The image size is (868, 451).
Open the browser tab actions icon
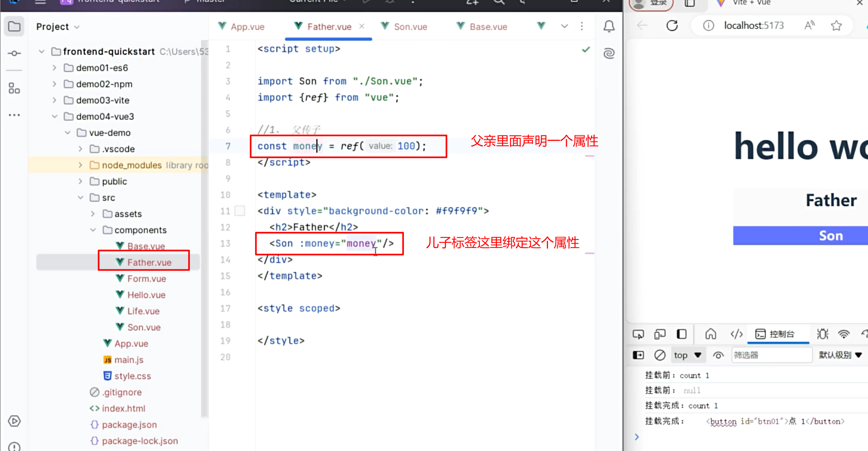[690, 3]
